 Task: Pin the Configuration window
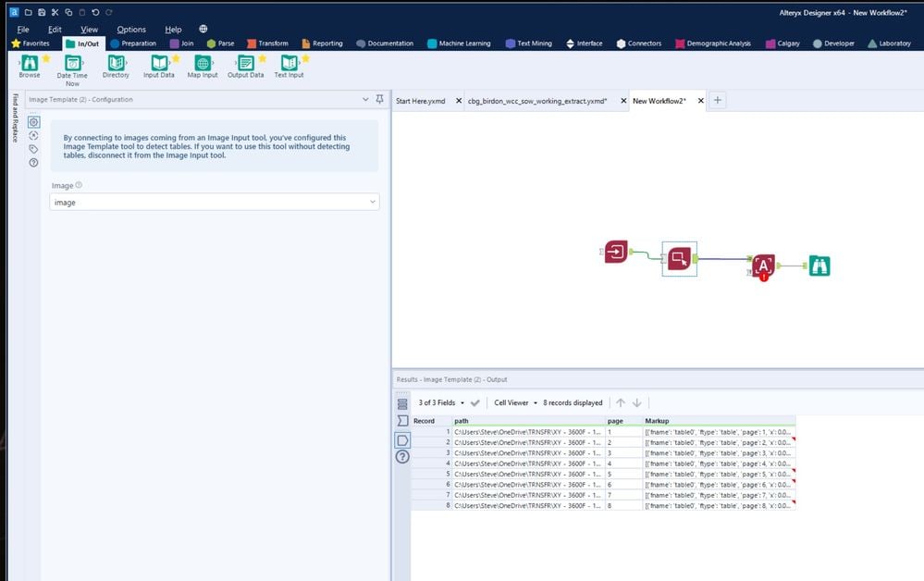click(x=379, y=99)
